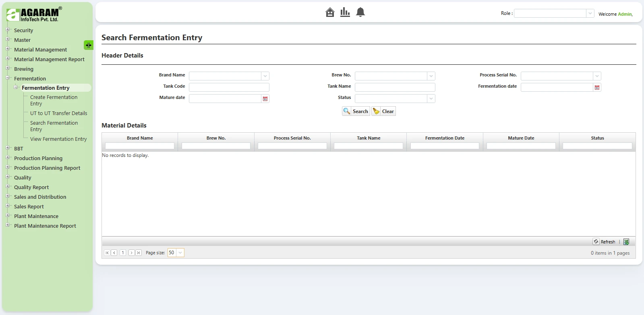Go to the first page of grid
Viewport: 644px width, 315px height.
(x=107, y=253)
